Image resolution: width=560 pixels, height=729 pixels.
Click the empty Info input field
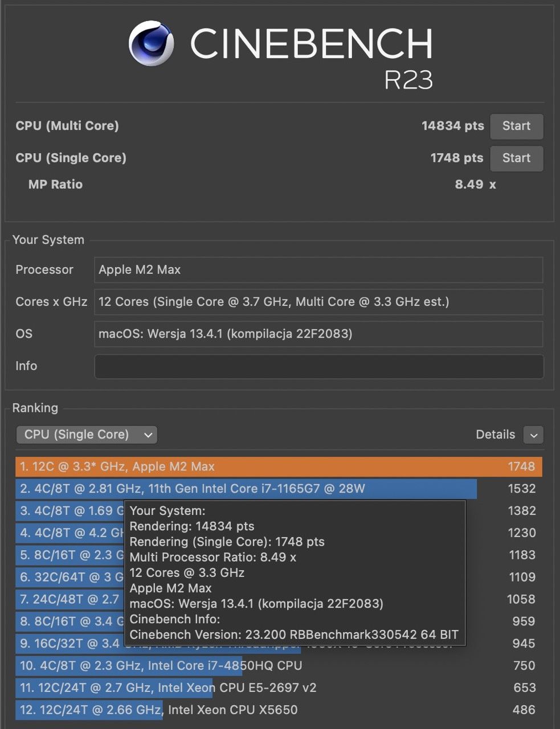pyautogui.click(x=318, y=366)
